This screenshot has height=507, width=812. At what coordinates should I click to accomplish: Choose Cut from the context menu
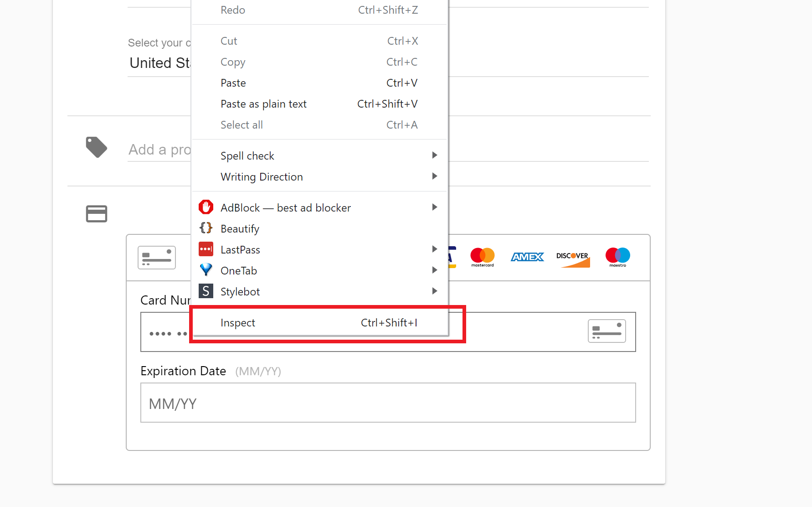pyautogui.click(x=320, y=41)
